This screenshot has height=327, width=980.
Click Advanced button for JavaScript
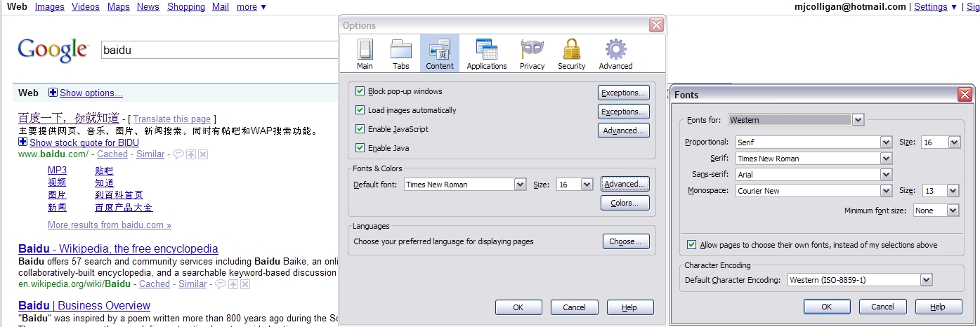624,131
